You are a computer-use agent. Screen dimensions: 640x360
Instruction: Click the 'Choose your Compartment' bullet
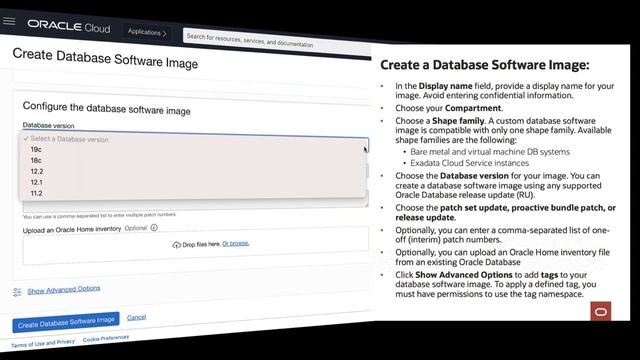449,108
